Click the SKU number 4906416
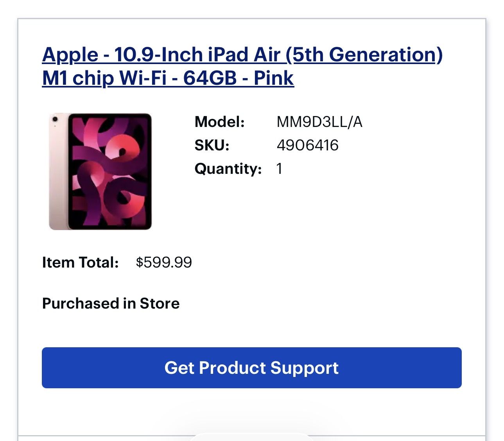Screen dimensions: 504x441 (x=307, y=145)
